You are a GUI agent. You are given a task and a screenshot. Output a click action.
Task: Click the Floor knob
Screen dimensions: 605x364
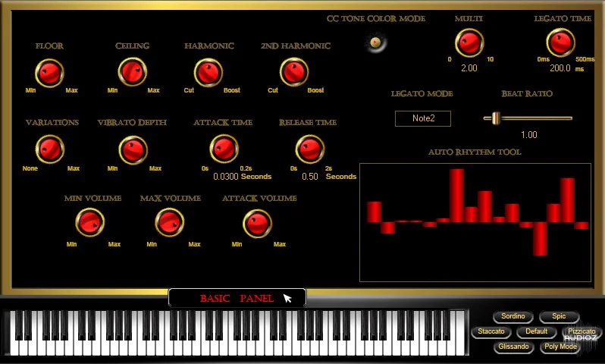[49, 73]
